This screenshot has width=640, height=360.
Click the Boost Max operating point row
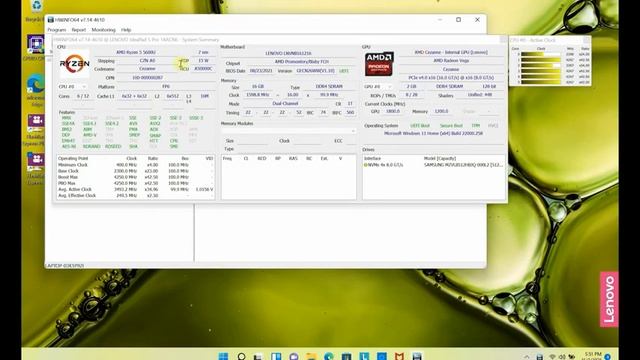[135, 177]
